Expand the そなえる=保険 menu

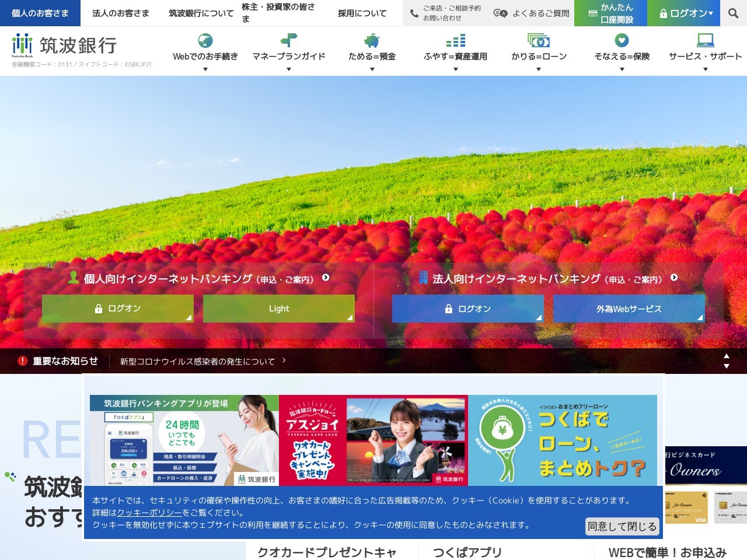622,69
